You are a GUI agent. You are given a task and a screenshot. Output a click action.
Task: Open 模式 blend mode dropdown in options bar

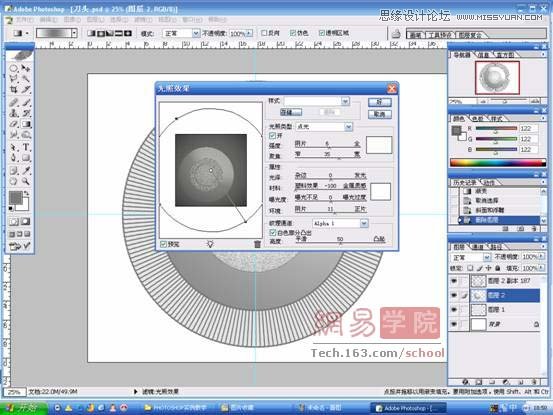(x=196, y=33)
